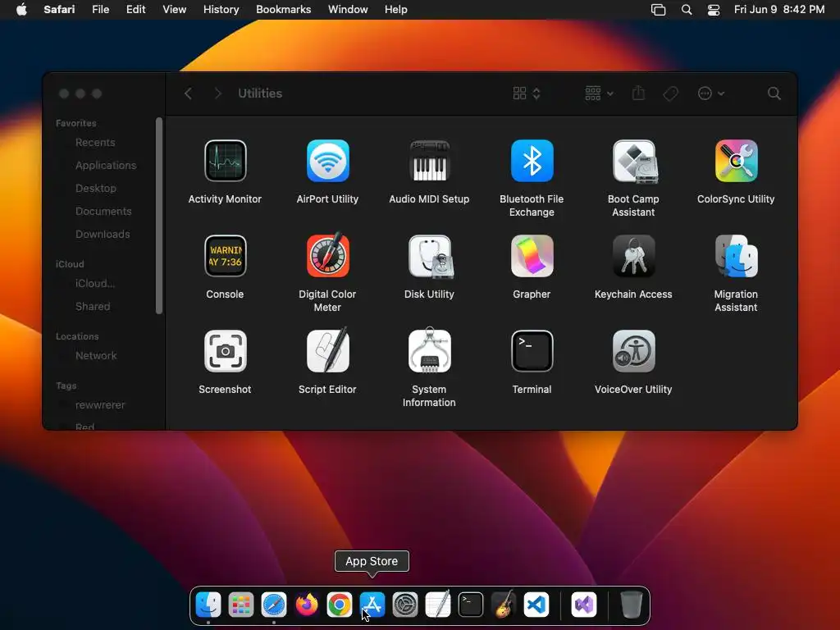Image resolution: width=840 pixels, height=630 pixels.
Task: Open Bluetooth File Exchange
Action: click(532, 162)
